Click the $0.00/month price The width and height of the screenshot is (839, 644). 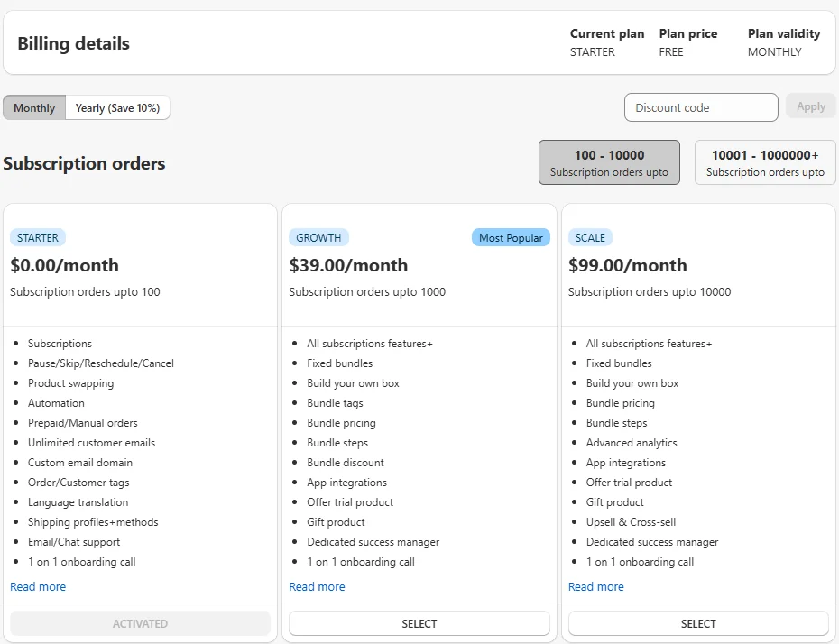[65, 265]
